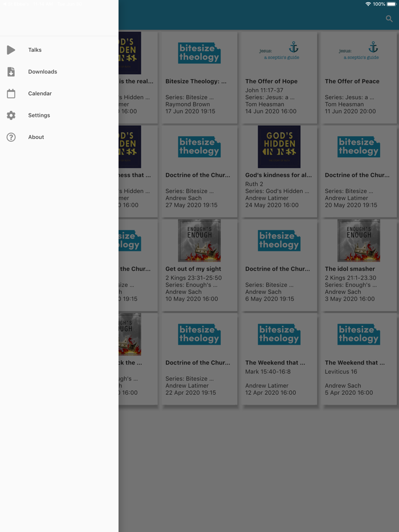Open Bitesize thumbnail dated 6 May 2020

[279, 240]
